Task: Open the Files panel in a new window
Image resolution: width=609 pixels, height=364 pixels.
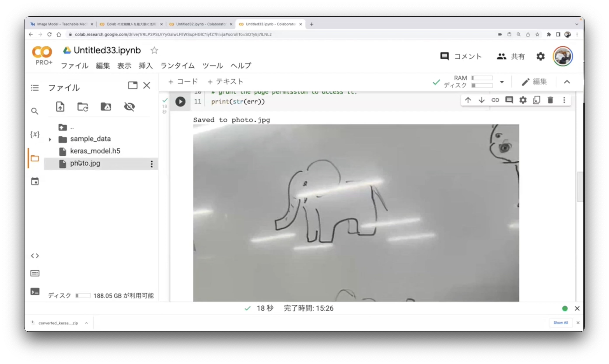Action: (x=133, y=85)
